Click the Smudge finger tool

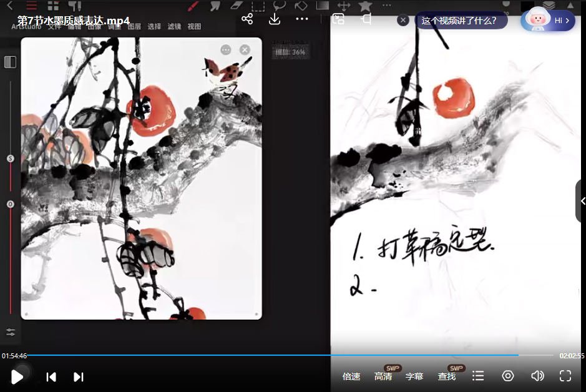pyautogui.click(x=215, y=5)
